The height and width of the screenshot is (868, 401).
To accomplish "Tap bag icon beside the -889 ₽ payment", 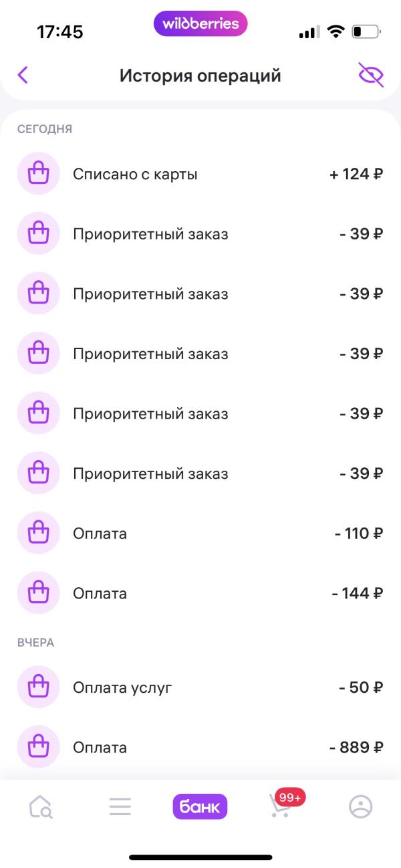I will click(38, 747).
